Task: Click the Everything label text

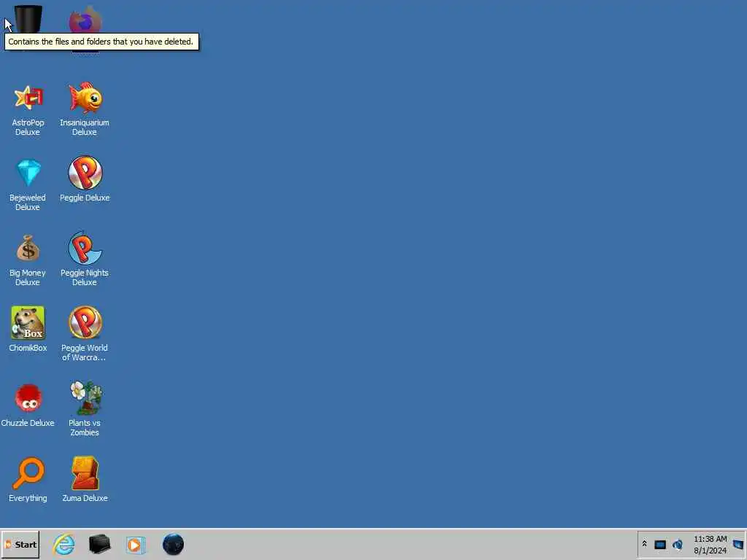Action: [x=28, y=498]
